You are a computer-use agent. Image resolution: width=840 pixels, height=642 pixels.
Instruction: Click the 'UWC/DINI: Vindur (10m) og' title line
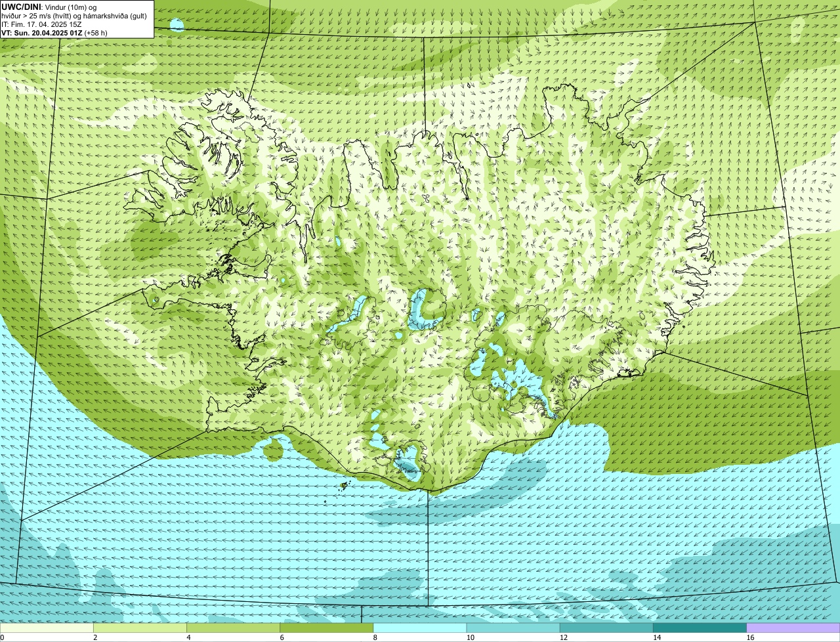tap(49, 7)
